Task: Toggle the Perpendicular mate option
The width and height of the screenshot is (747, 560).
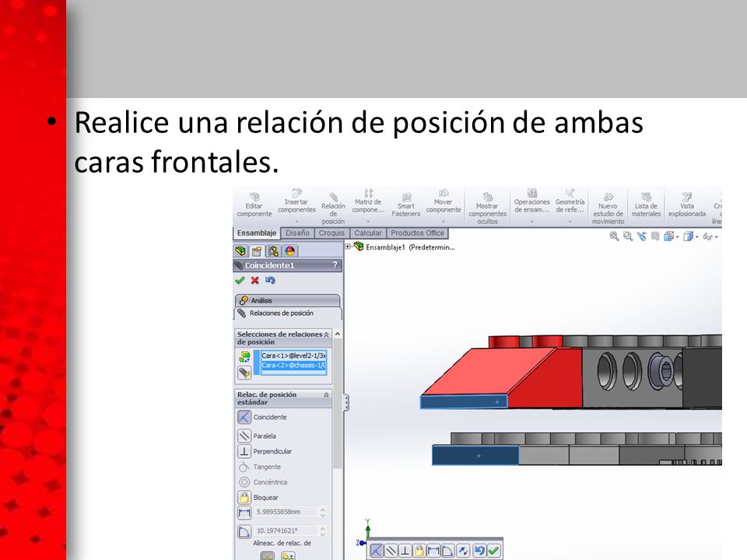Action: click(244, 451)
